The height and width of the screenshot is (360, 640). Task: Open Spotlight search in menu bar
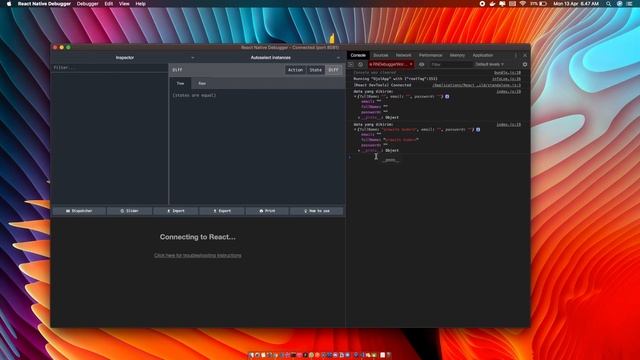click(609, 4)
